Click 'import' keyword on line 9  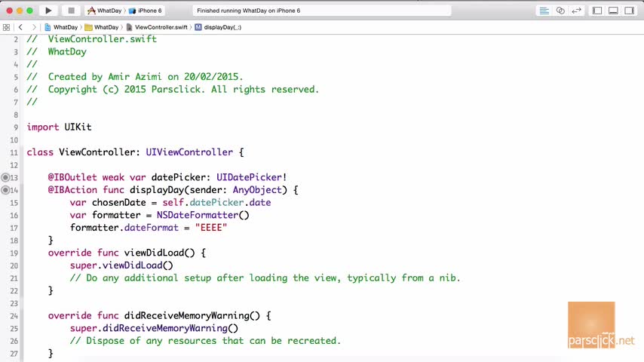[43, 127]
